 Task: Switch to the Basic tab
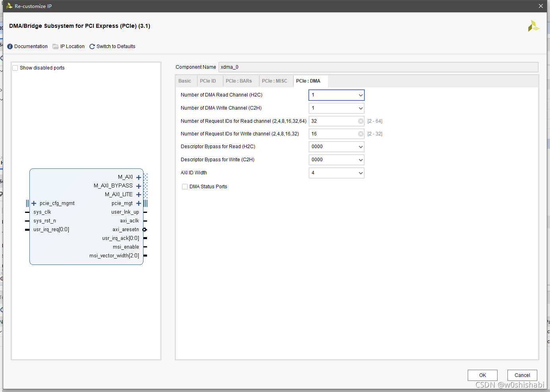click(185, 81)
